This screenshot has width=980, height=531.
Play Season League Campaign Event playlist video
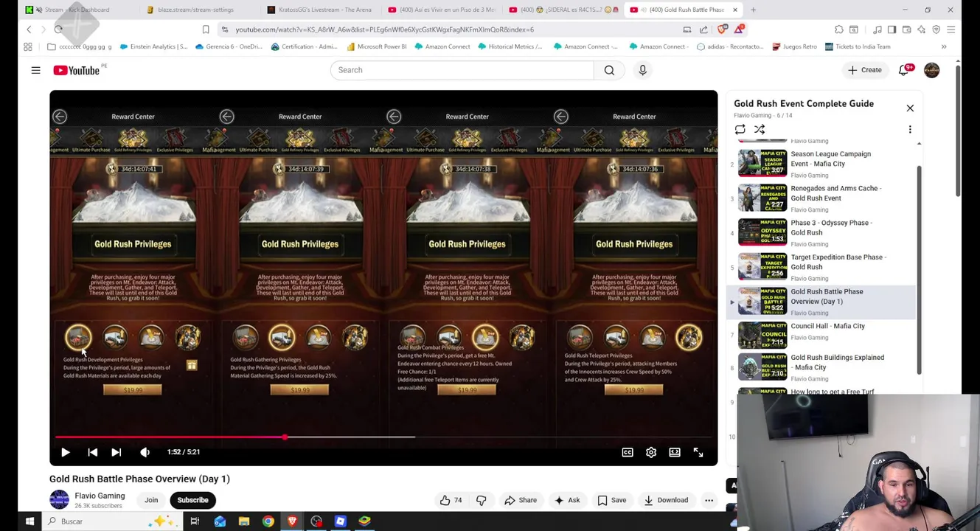[821, 164]
